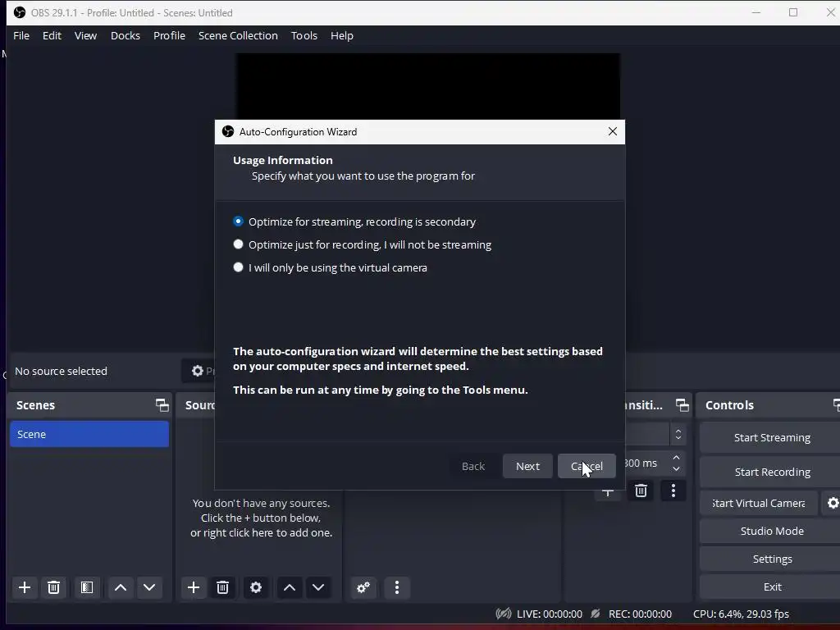The height and width of the screenshot is (630, 840).
Task: Open virtual camera settings gear
Action: click(x=833, y=503)
